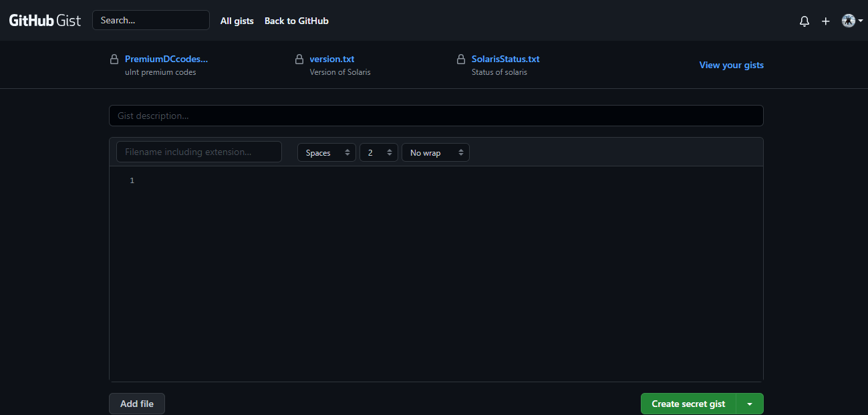This screenshot has width=868, height=415.
Task: Click line 1 in the code editor
Action: (448, 180)
